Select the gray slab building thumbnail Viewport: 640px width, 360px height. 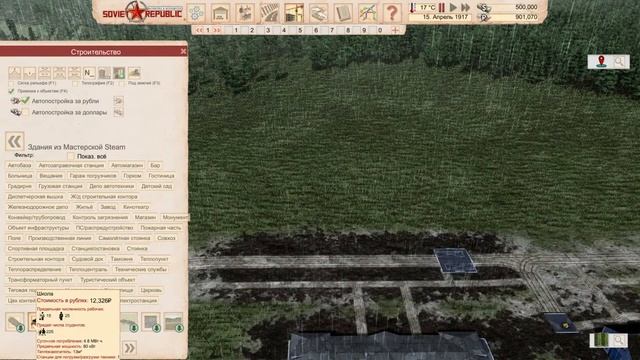[x=151, y=322]
